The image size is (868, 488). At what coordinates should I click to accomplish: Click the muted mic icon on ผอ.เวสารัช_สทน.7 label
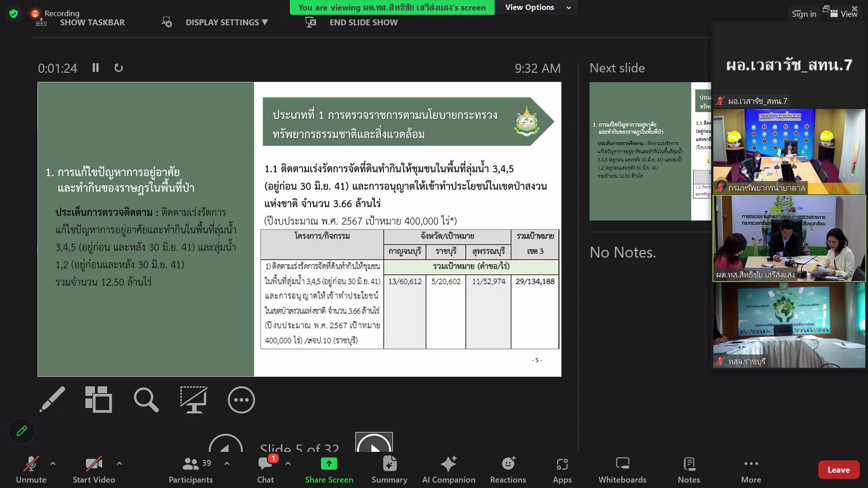click(720, 101)
